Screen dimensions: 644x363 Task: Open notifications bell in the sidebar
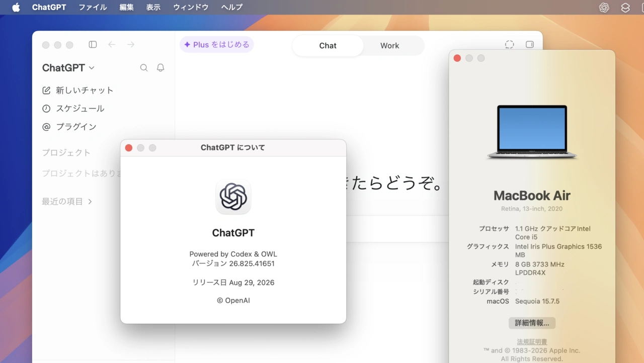160,68
